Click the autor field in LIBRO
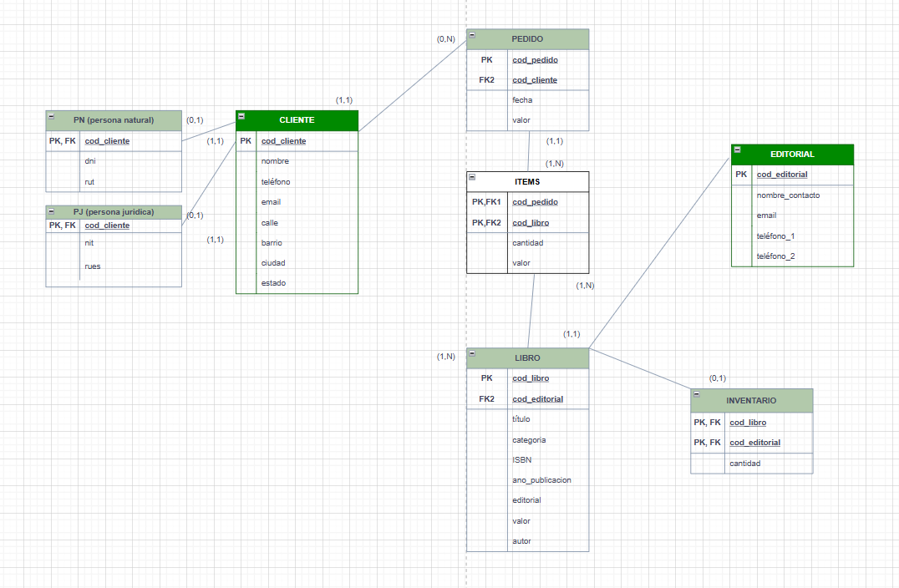899x588 pixels. (x=521, y=541)
